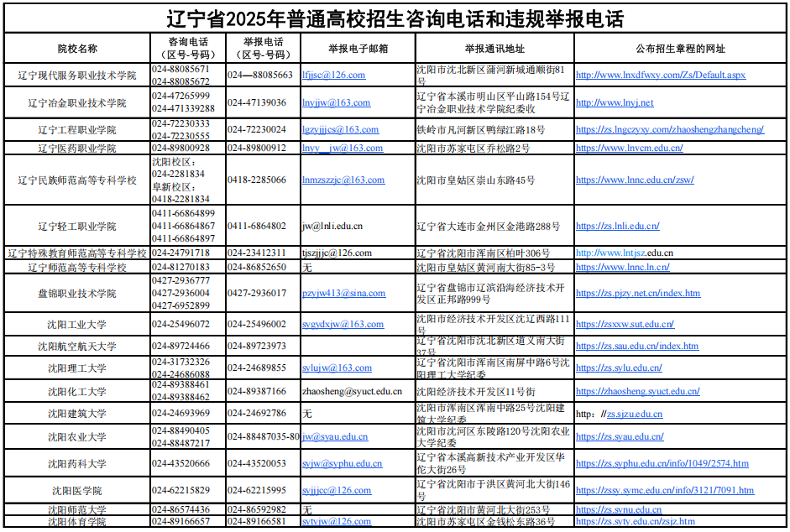Open the zsxxw.sut.edu.cn link
790x532 pixels.
pyautogui.click(x=625, y=325)
